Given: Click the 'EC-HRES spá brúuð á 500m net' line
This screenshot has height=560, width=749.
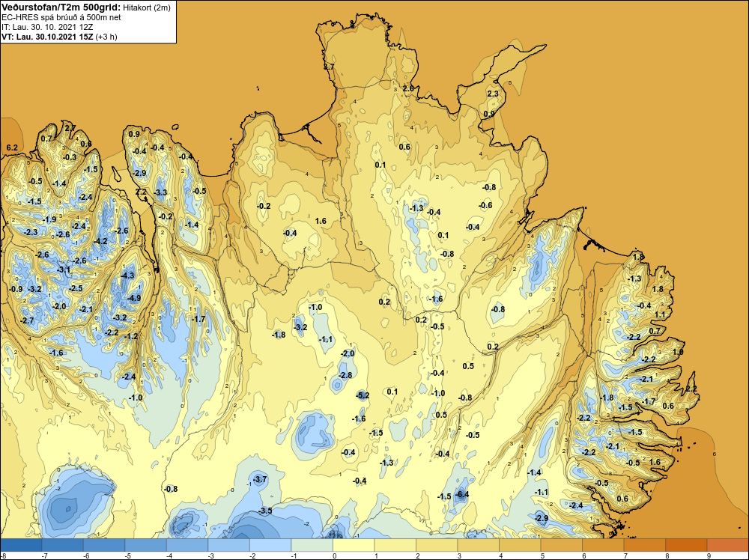Looking at the screenshot, I should pyautogui.click(x=61, y=17).
